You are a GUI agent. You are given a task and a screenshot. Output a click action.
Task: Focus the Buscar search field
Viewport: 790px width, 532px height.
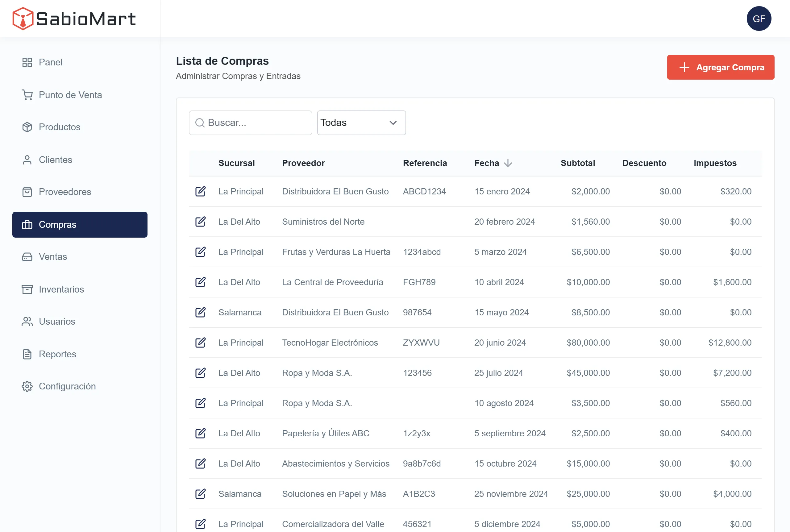point(250,123)
